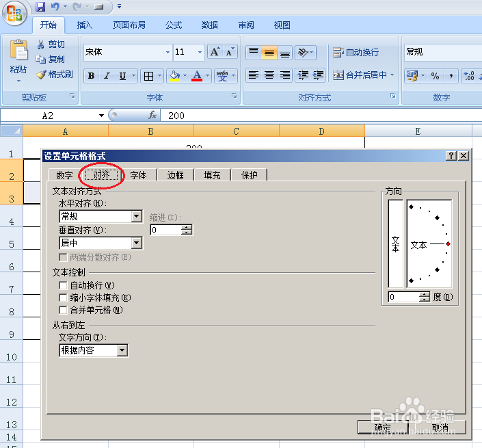
Task: Click accounting number format icon
Action: (x=412, y=76)
